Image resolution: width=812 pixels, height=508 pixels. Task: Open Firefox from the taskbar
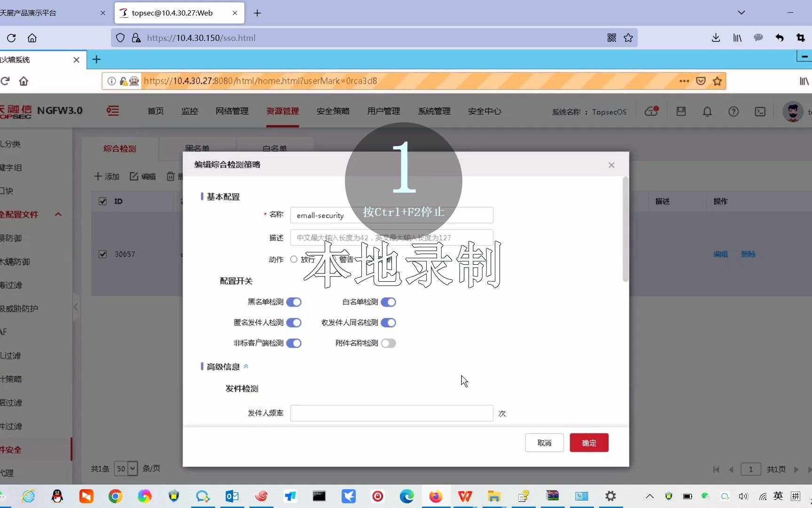point(436,496)
